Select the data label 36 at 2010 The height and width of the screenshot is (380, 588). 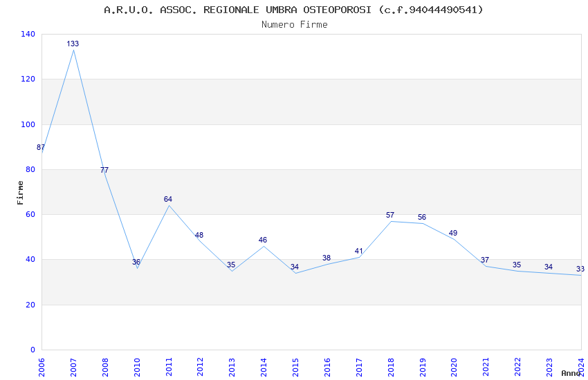pos(136,262)
